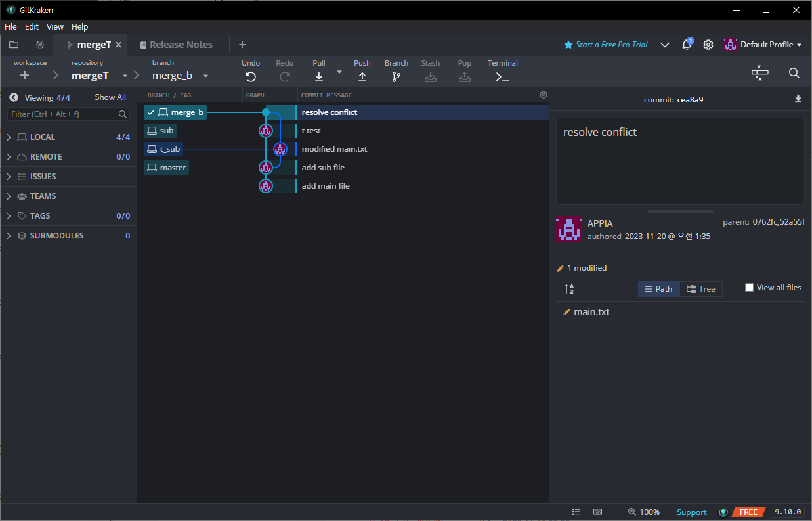The image size is (812, 521).
Task: Expand the SUBMODULES section
Action: 68,236
